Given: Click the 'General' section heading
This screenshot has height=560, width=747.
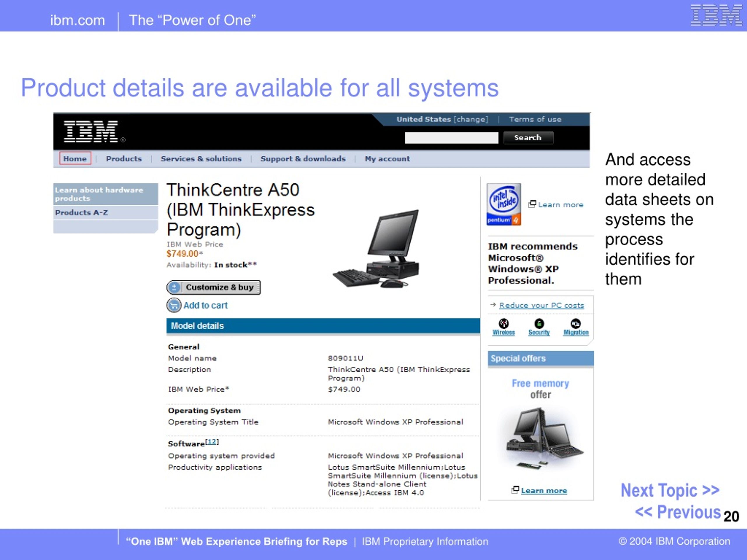Looking at the screenshot, I should pos(184,347).
